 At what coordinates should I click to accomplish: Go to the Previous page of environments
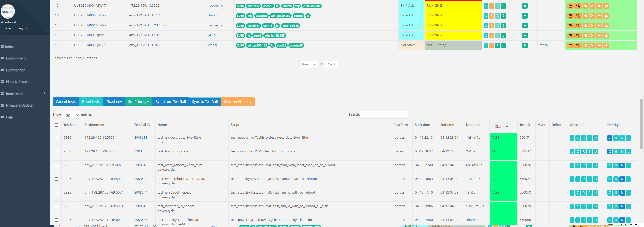point(308,64)
